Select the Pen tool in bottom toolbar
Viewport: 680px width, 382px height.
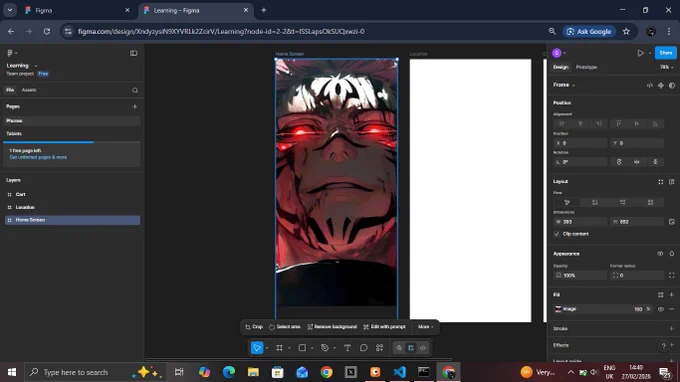pyautogui.click(x=324, y=348)
